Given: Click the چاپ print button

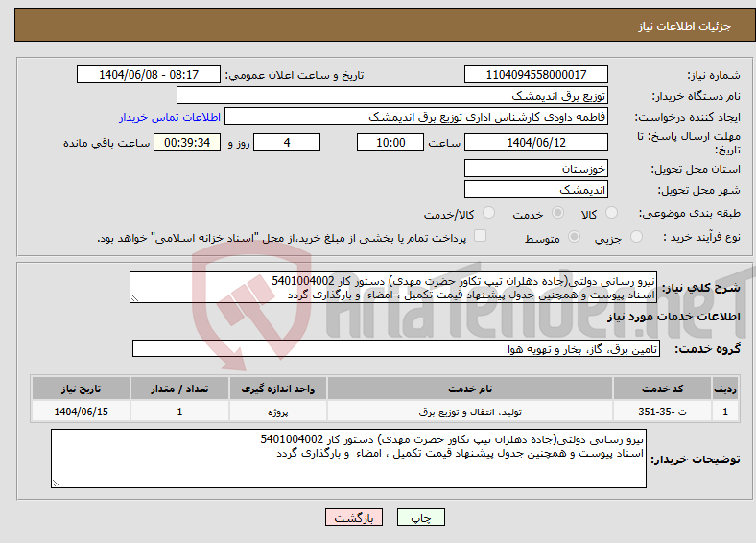Looking at the screenshot, I should pos(421,517).
